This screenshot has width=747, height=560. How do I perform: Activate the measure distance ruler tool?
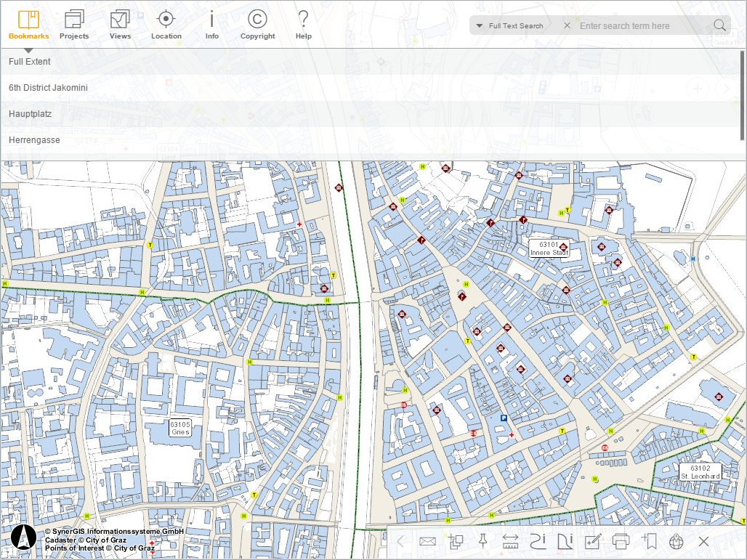[510, 541]
